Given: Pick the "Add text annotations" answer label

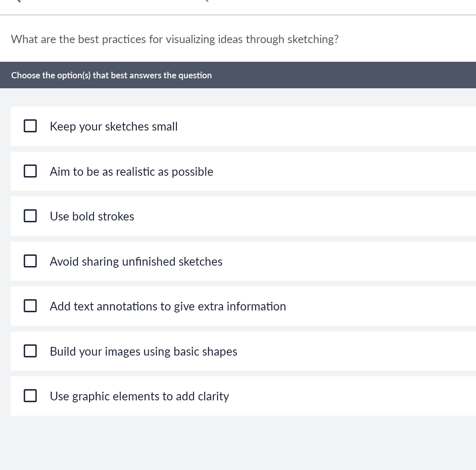Looking at the screenshot, I should point(168,306).
